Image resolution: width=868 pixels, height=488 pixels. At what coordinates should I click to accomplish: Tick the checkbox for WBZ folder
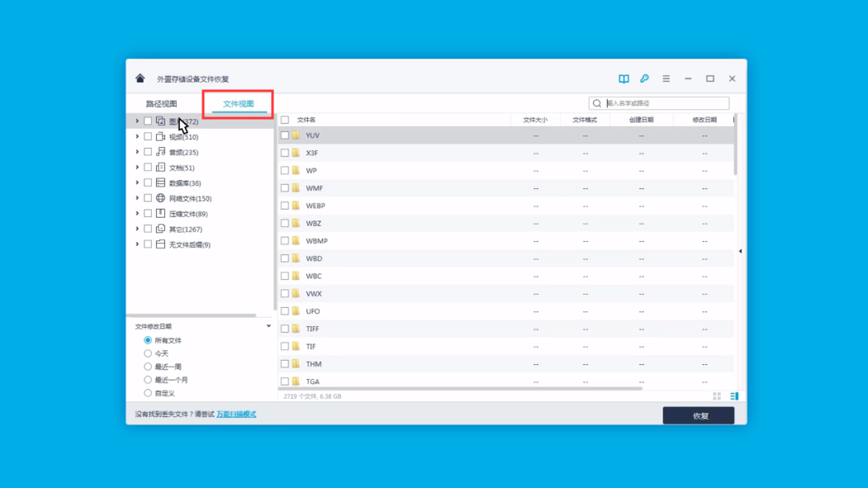point(285,223)
